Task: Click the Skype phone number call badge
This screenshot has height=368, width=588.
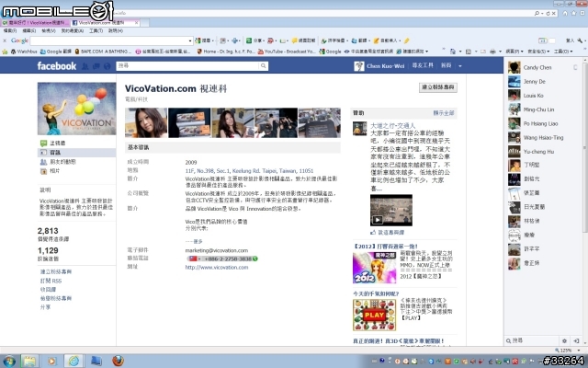Action: point(222,259)
